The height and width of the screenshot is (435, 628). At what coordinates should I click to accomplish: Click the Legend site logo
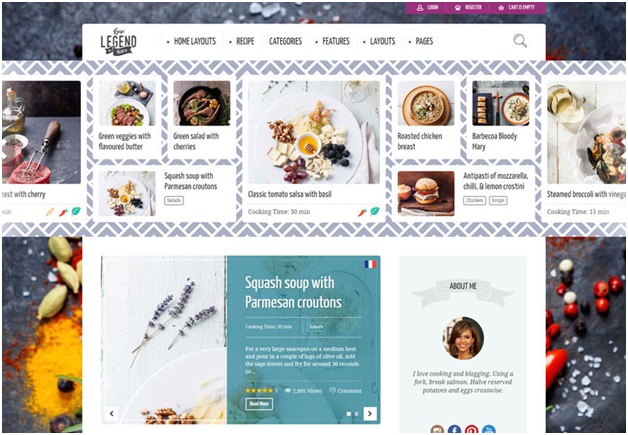(x=118, y=41)
